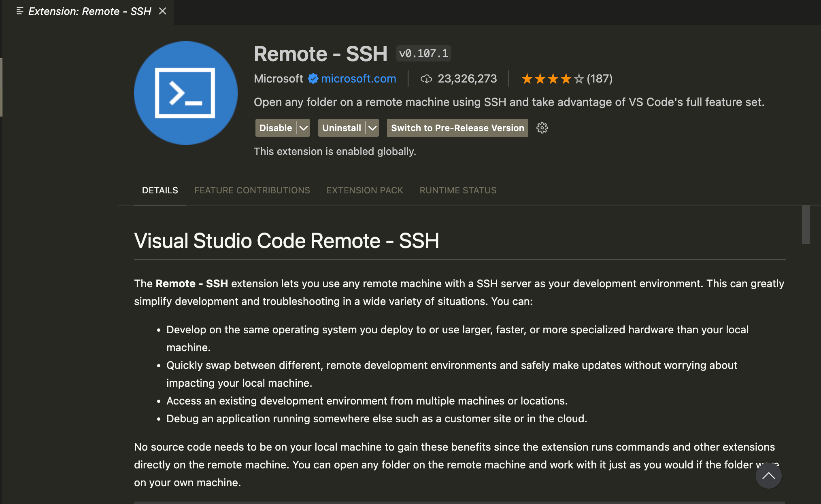Viewport: 821px width, 504px height.
Task: Open the Feature Contributions tab
Action: [x=252, y=190]
